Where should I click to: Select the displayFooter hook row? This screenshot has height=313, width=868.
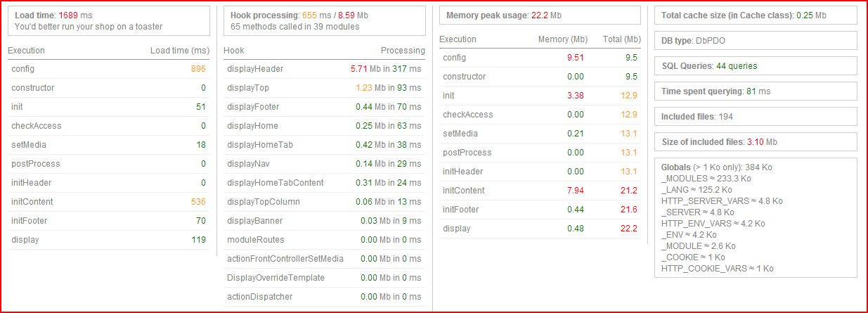pyautogui.click(x=325, y=107)
